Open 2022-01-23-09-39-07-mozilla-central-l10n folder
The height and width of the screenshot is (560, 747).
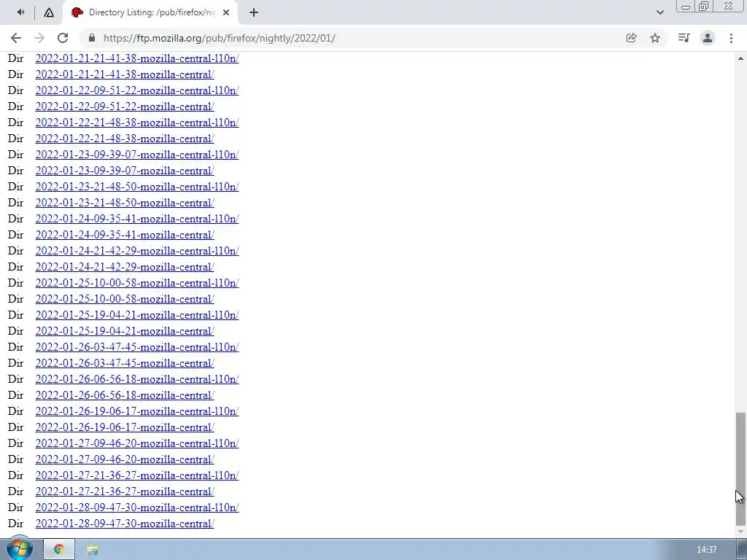click(136, 155)
